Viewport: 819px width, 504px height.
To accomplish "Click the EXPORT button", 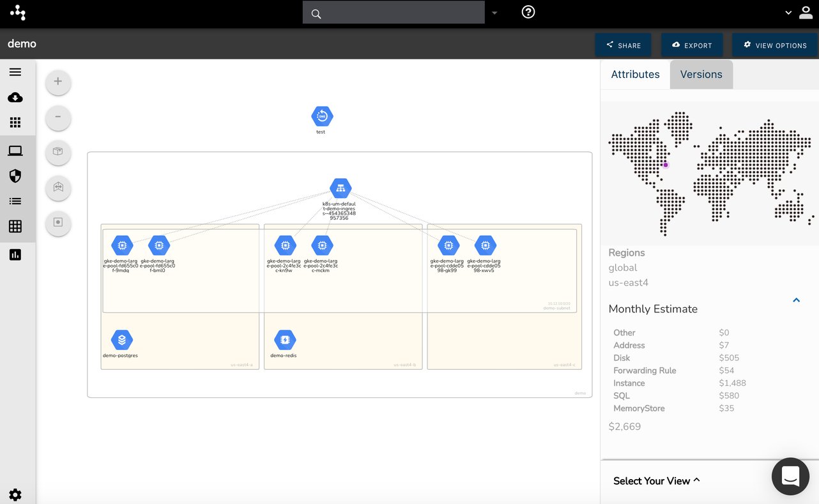I will pyautogui.click(x=692, y=45).
